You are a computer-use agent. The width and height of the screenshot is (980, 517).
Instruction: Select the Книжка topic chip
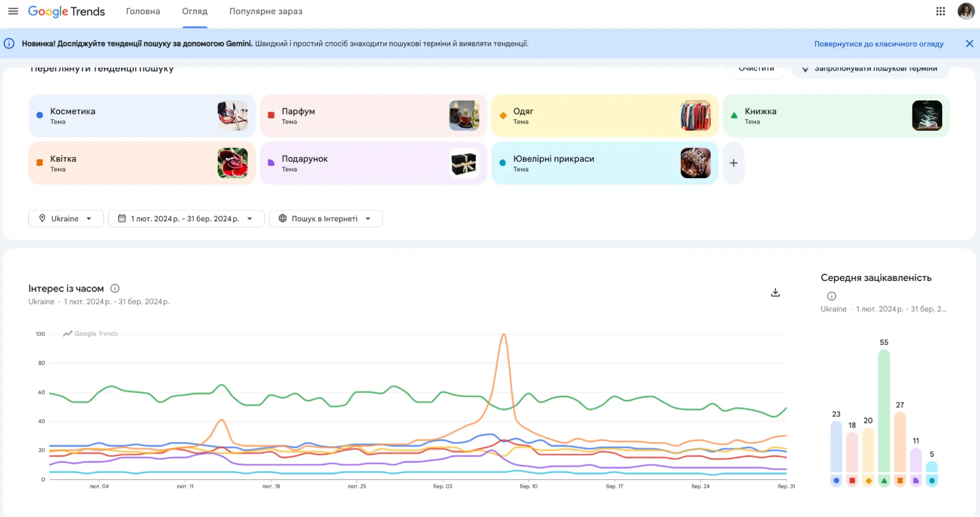click(836, 116)
